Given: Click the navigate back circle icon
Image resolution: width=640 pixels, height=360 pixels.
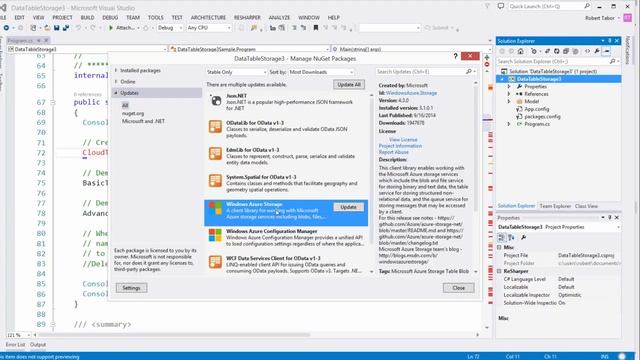Looking at the screenshot, I should coord(7,28).
